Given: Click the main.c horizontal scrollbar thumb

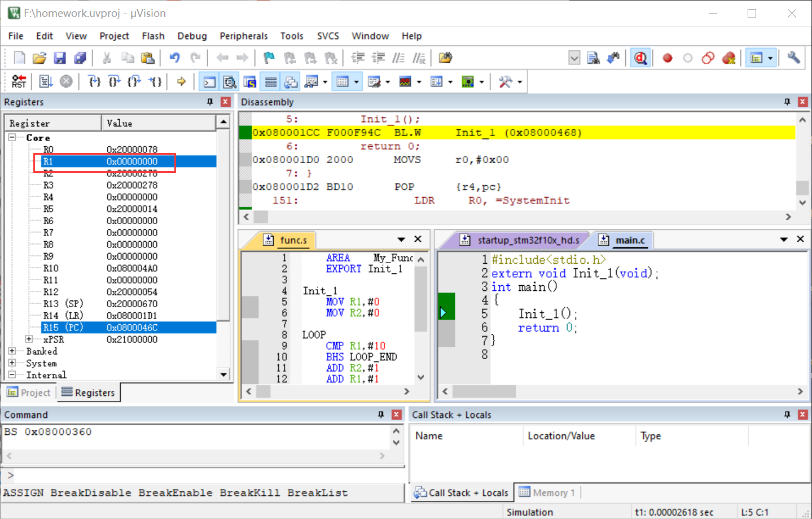Looking at the screenshot, I should [x=484, y=391].
